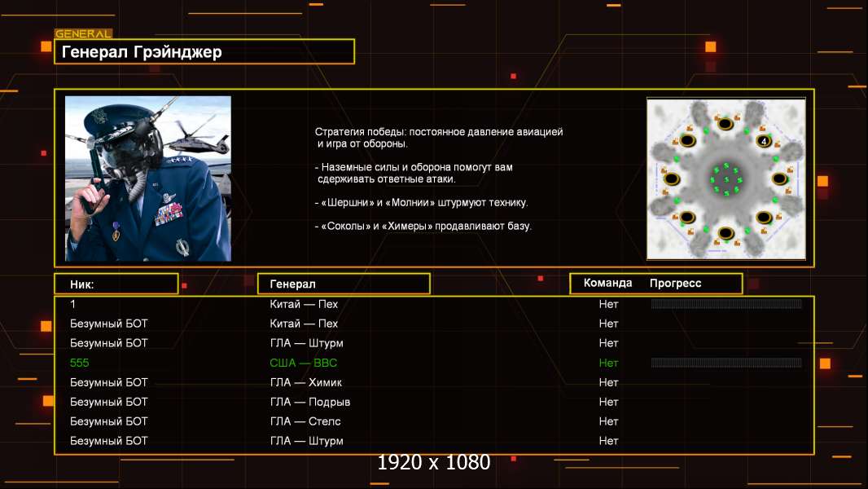Click green 'Нет' team value for player 555
868x489 pixels.
[x=608, y=363]
